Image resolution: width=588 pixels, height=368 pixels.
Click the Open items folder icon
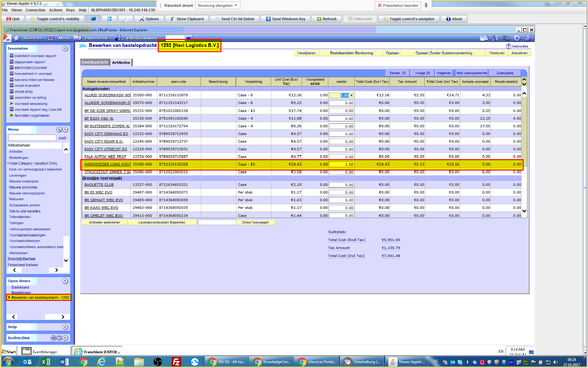click(x=77, y=38)
